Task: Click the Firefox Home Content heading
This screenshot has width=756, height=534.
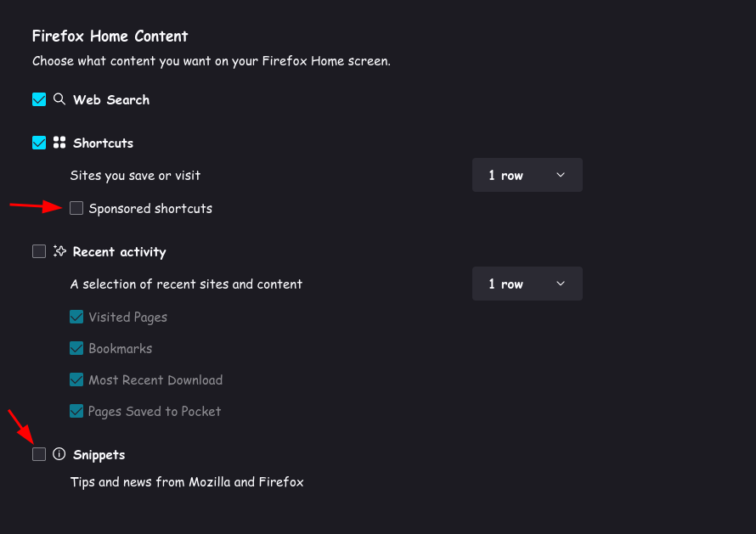Action: [x=110, y=37]
